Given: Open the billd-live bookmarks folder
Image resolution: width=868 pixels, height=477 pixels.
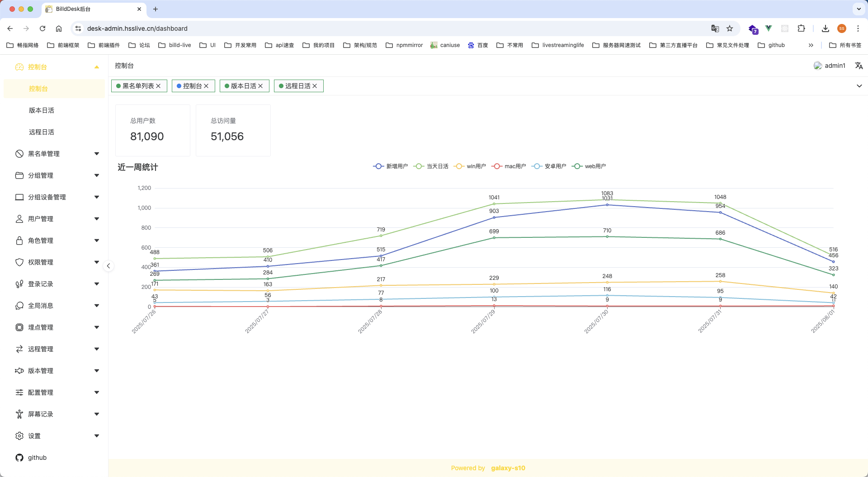Looking at the screenshot, I should click(175, 45).
